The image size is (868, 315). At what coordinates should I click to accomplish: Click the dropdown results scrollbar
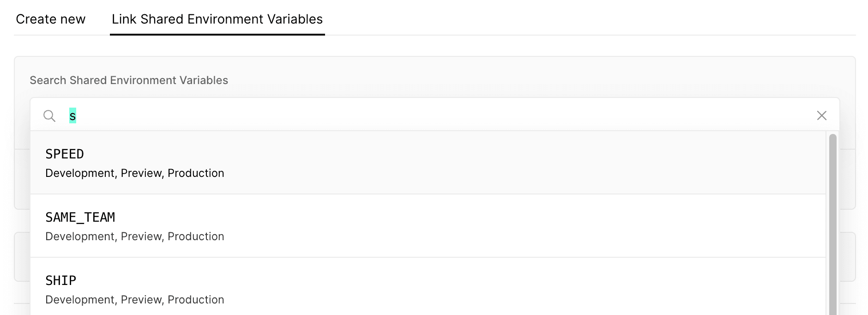[832, 222]
